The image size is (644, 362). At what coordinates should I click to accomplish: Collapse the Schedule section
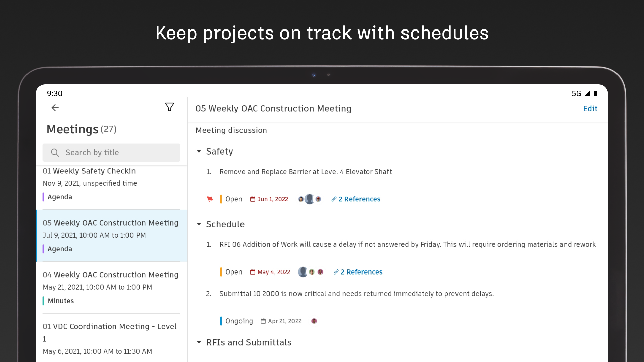click(199, 224)
